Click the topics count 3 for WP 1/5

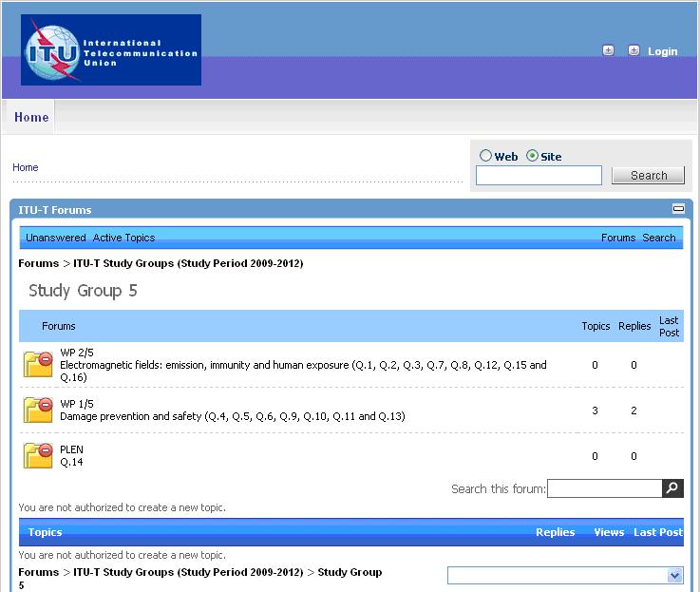coord(595,411)
